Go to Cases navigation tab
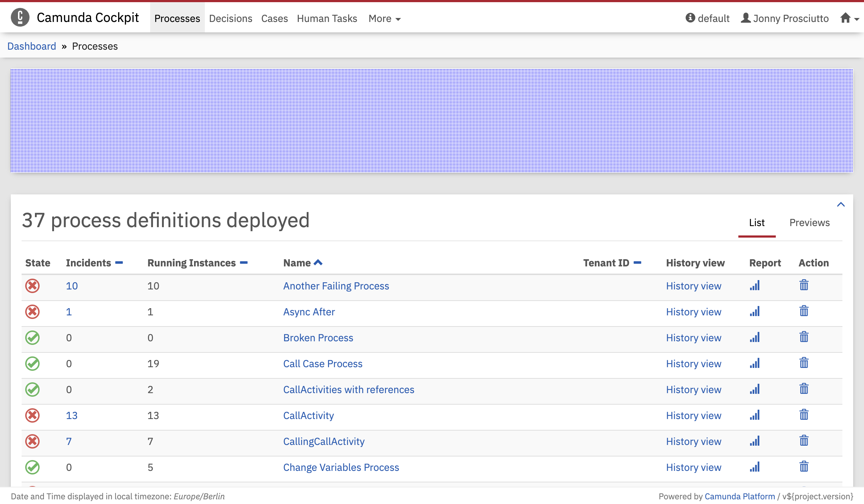Image resolution: width=864 pixels, height=504 pixels. (275, 18)
